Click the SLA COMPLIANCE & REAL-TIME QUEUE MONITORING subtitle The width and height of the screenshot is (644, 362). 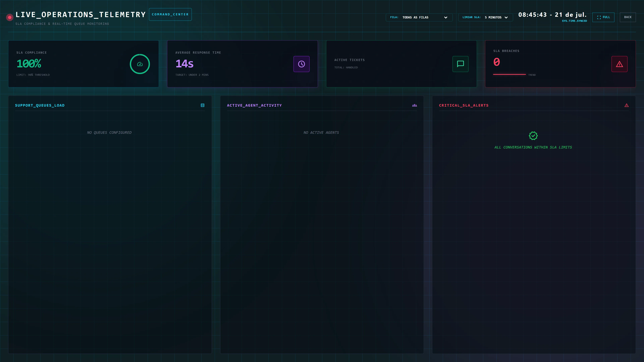[62, 24]
